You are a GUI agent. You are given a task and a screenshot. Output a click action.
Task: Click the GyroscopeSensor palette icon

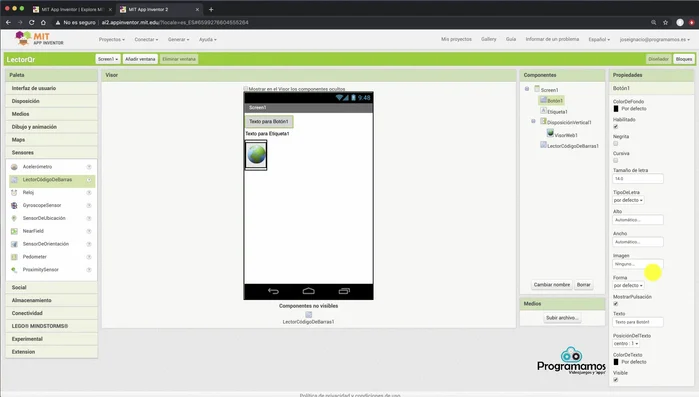pyautogui.click(x=14, y=205)
